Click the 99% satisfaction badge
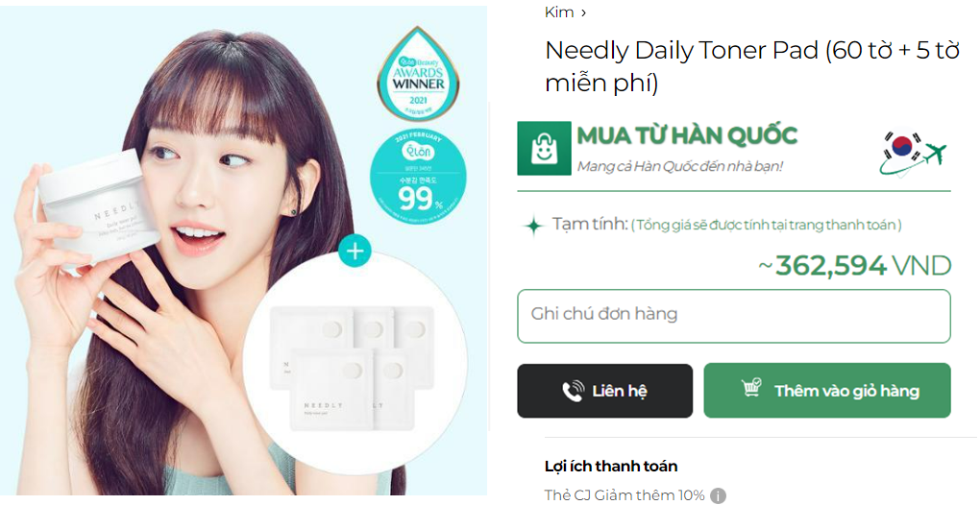The width and height of the screenshot is (980, 505). 418,176
